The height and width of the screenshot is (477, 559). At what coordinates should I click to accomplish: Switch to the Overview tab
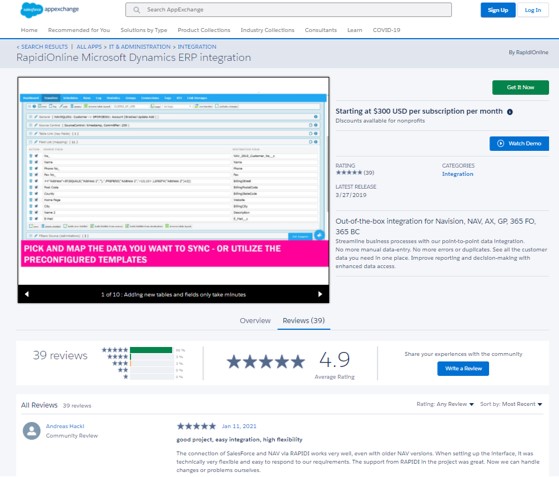(x=255, y=320)
